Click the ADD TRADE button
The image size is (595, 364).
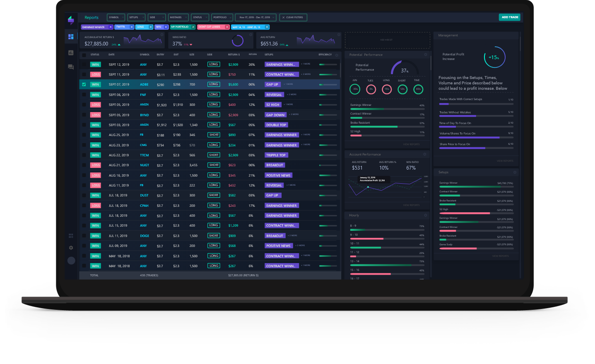pos(510,17)
